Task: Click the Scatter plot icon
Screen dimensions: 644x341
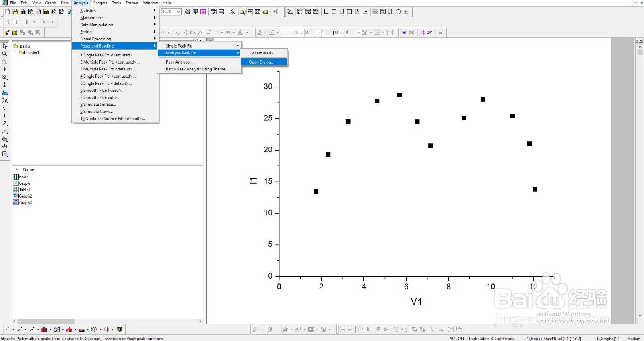Action: [19, 329]
